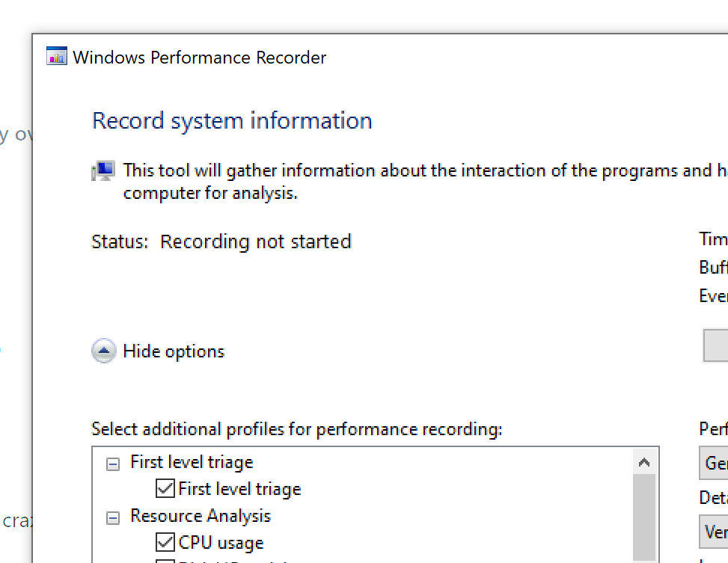This screenshot has height=563, width=728.
Task: Click the computer icon beside the description text
Action: 103,170
